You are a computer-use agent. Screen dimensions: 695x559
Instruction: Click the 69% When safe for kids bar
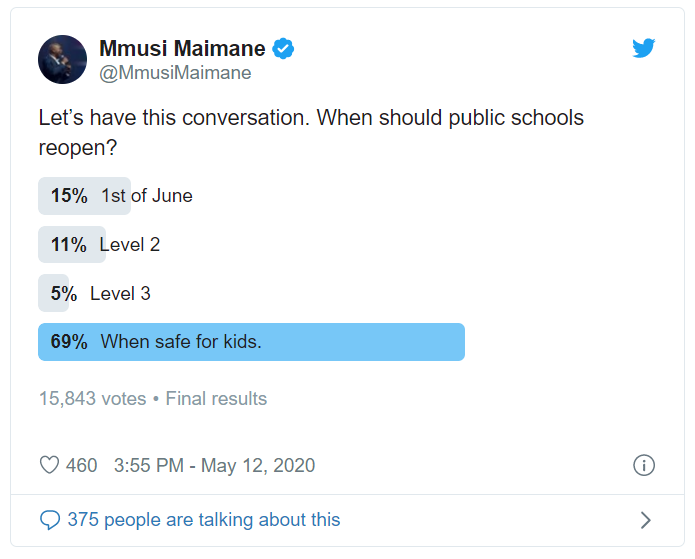coord(251,342)
